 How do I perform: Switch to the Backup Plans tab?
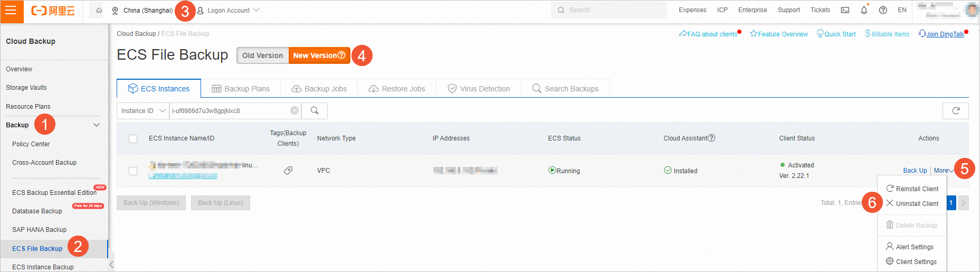(x=241, y=89)
